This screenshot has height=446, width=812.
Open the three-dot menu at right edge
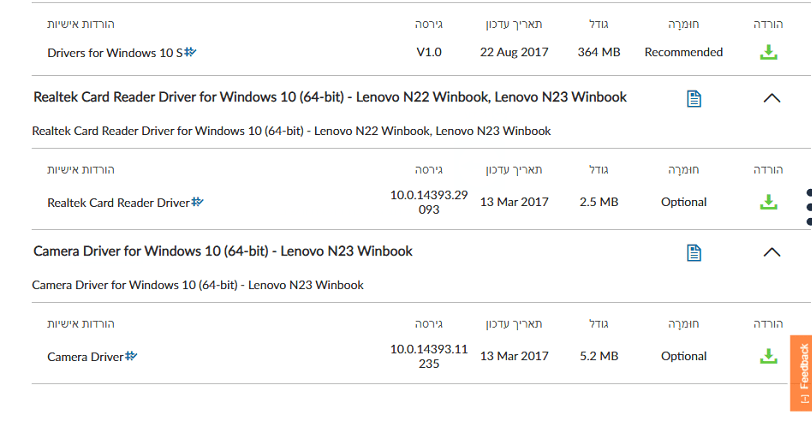coord(808,206)
